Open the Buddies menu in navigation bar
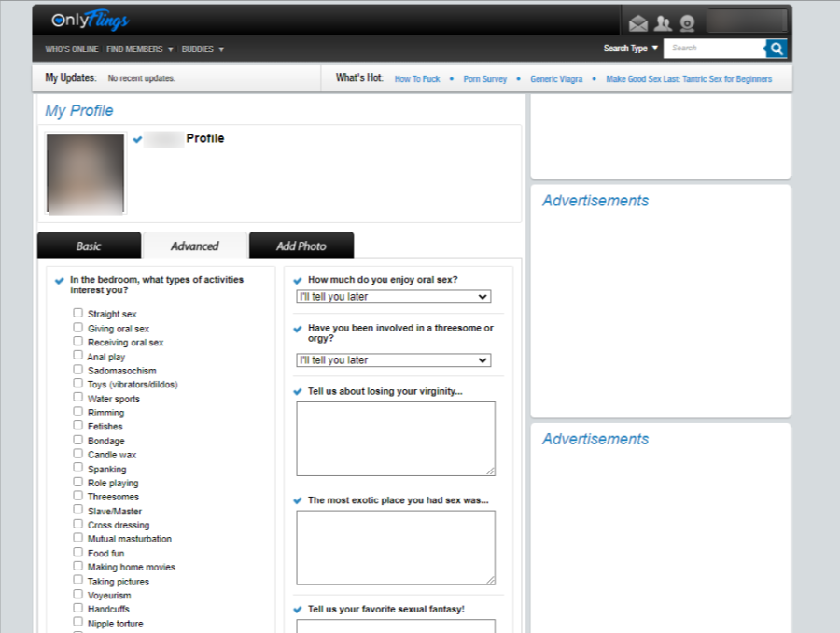 pos(203,49)
